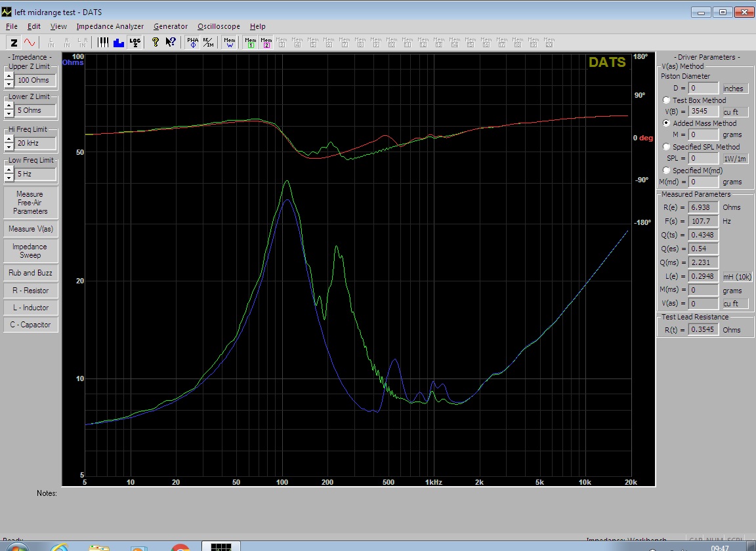Screen dimensions: 756x551
Task: Click the L - Inductor button
Action: pyautogui.click(x=30, y=308)
